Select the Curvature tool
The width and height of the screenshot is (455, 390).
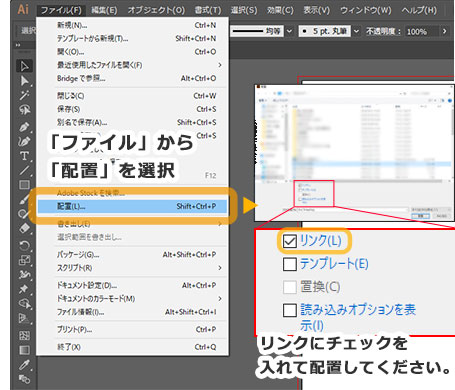click(x=24, y=141)
